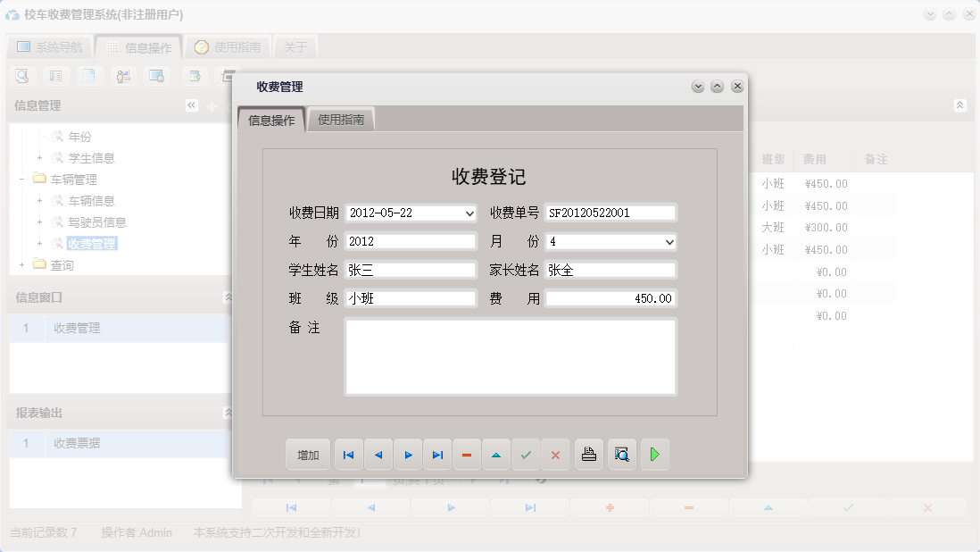This screenshot has height=552, width=980.
Task: Jump to the last record
Action: (x=437, y=455)
